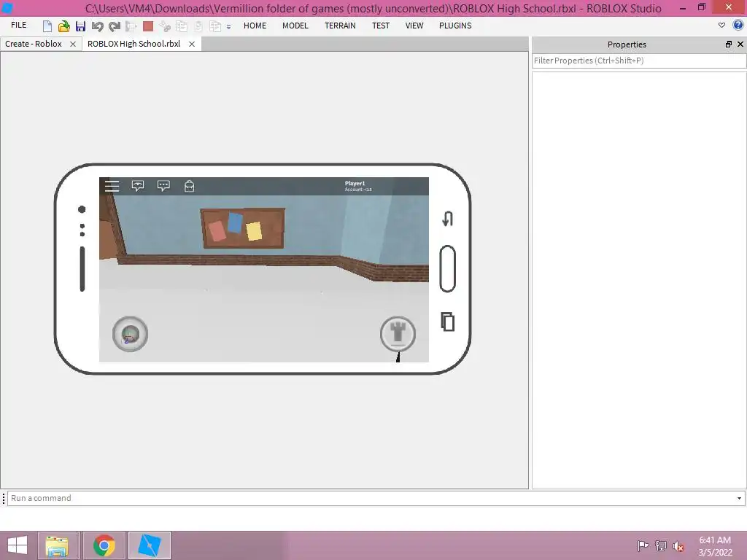Image resolution: width=747 pixels, height=560 pixels.
Task: Click the duplicate toolbar icon
Action: [x=215, y=26]
